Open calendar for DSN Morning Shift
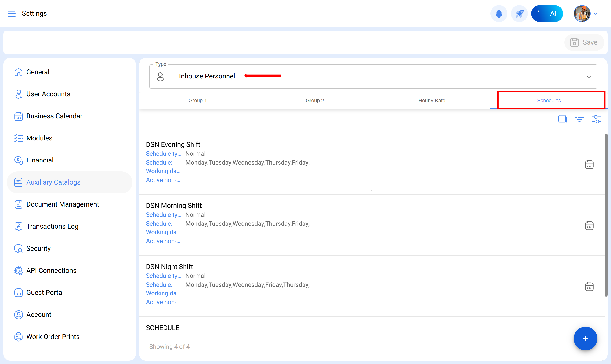The width and height of the screenshot is (611, 364). (589, 225)
